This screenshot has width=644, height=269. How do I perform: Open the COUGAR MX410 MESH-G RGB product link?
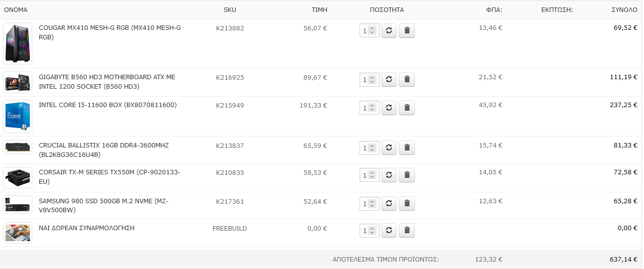coord(110,32)
